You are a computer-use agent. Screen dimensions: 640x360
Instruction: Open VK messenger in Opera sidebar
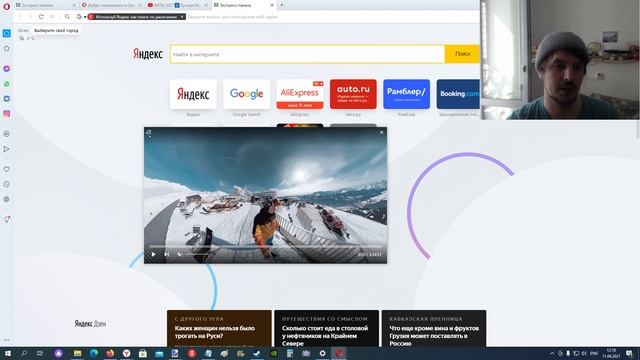[x=7, y=99]
